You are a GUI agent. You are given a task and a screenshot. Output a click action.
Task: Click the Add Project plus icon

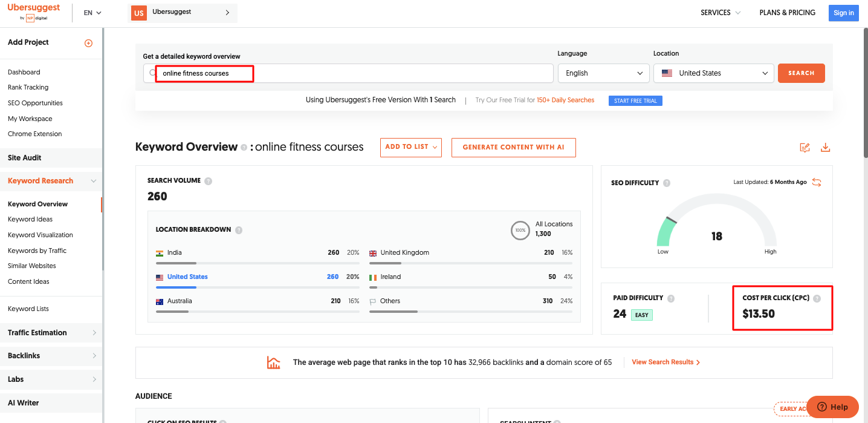[88, 43]
